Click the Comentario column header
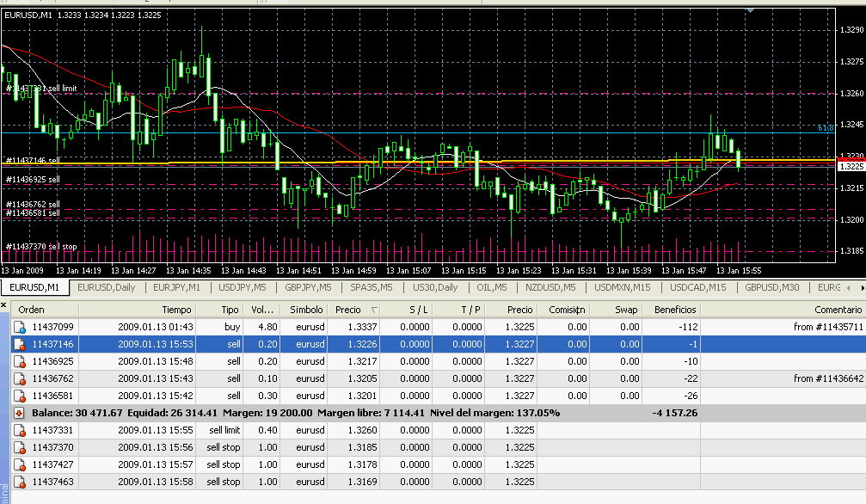Screen dimensions: 866x504 [x=838, y=310]
